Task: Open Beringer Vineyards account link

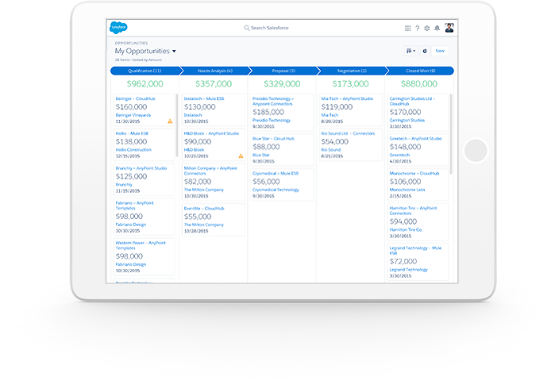Action: [x=133, y=115]
